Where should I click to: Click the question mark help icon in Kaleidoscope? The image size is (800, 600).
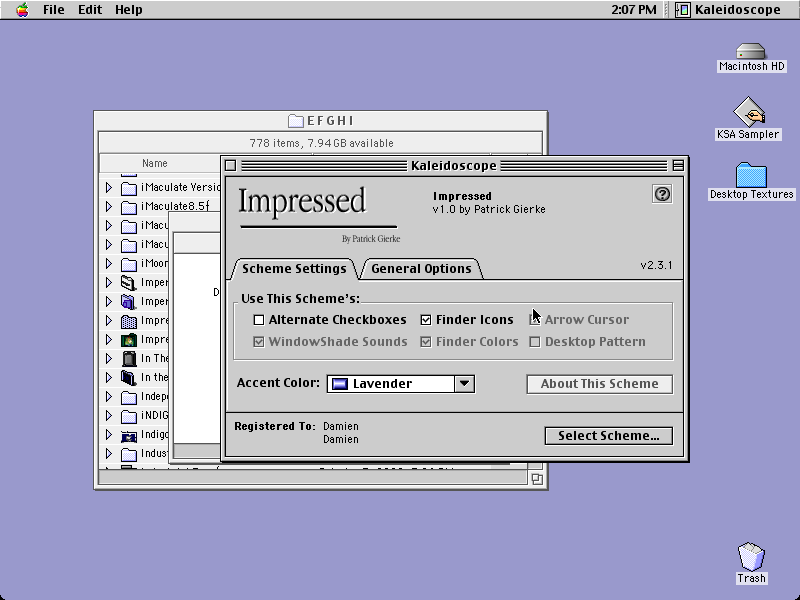(662, 194)
